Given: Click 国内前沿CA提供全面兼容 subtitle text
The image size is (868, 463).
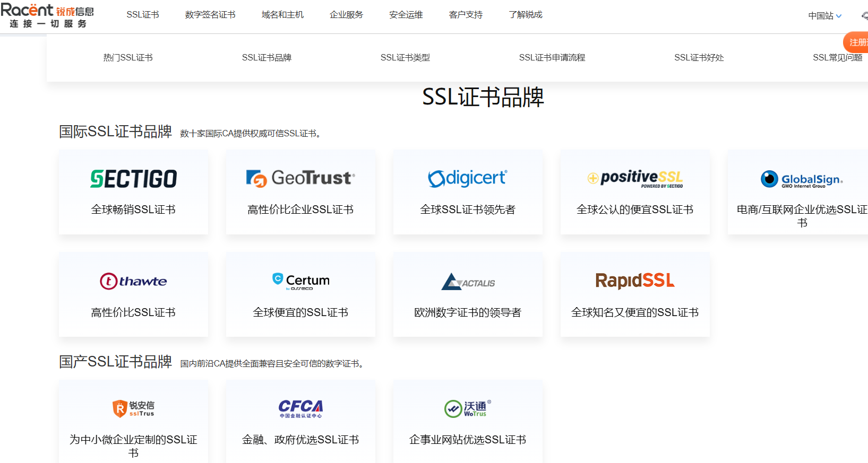Looking at the screenshot, I should click(x=272, y=364).
